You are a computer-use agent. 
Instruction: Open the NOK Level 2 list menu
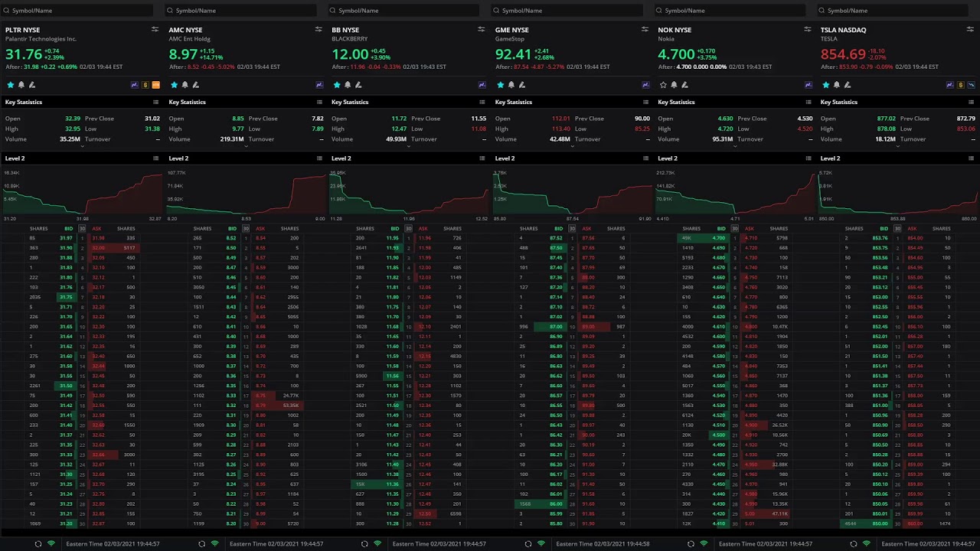click(808, 158)
